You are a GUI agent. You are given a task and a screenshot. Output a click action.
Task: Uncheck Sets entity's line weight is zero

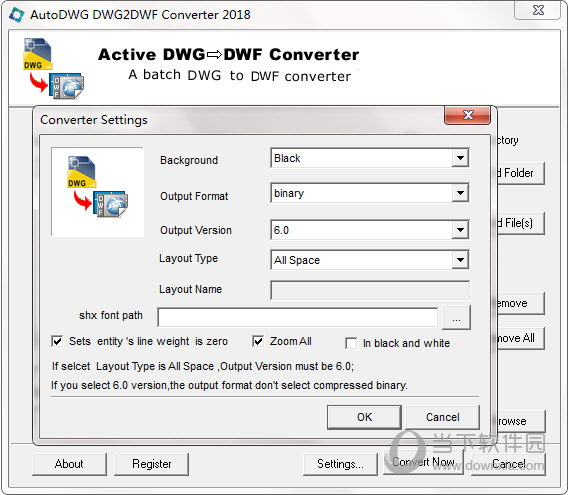pyautogui.click(x=57, y=341)
